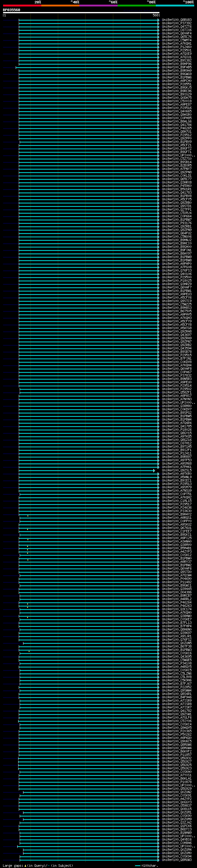
Task: Select UniRef100_Q8GY15 label
Action: 176,433
